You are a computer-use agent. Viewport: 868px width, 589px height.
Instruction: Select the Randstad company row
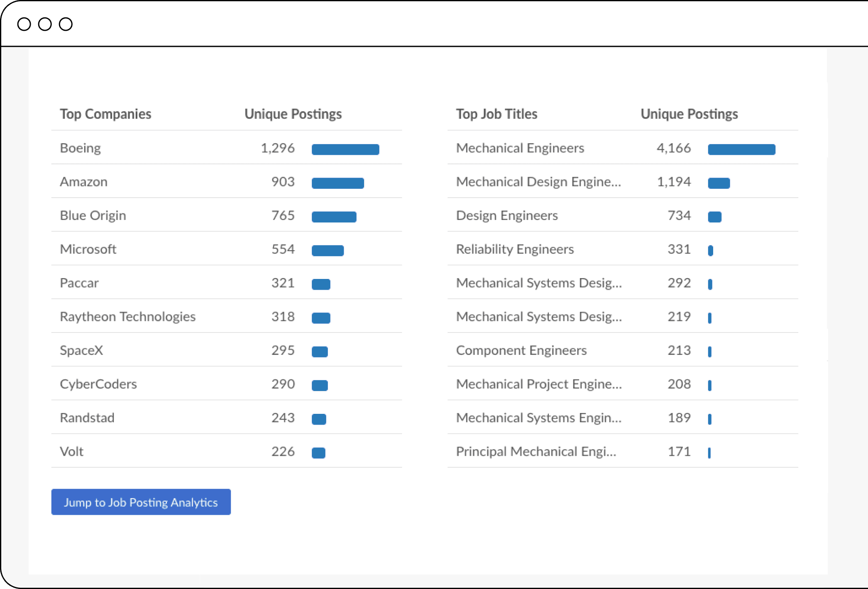click(x=227, y=418)
